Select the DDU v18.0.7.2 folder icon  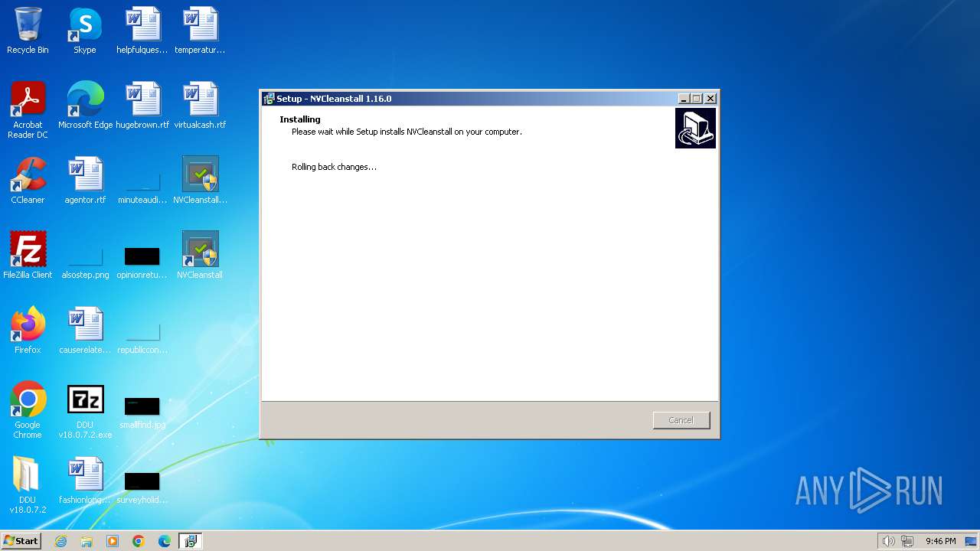tap(28, 485)
